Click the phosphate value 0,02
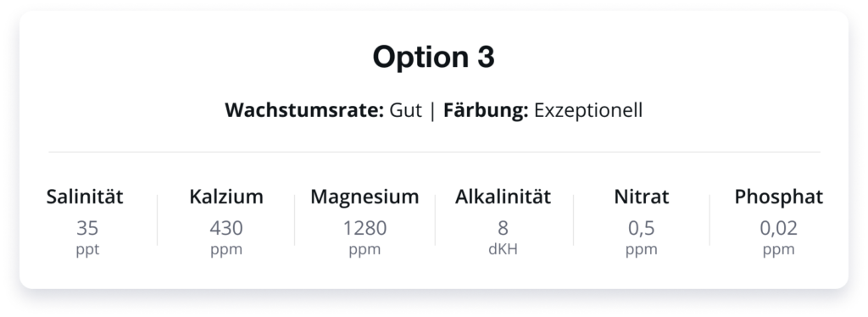Screen dimensions: 868x317 point(779,229)
